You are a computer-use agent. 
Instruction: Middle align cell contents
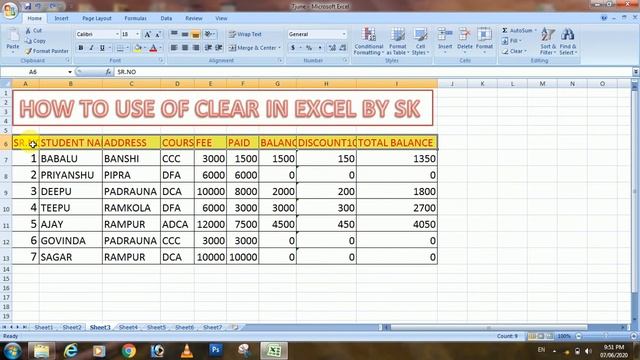click(x=185, y=34)
